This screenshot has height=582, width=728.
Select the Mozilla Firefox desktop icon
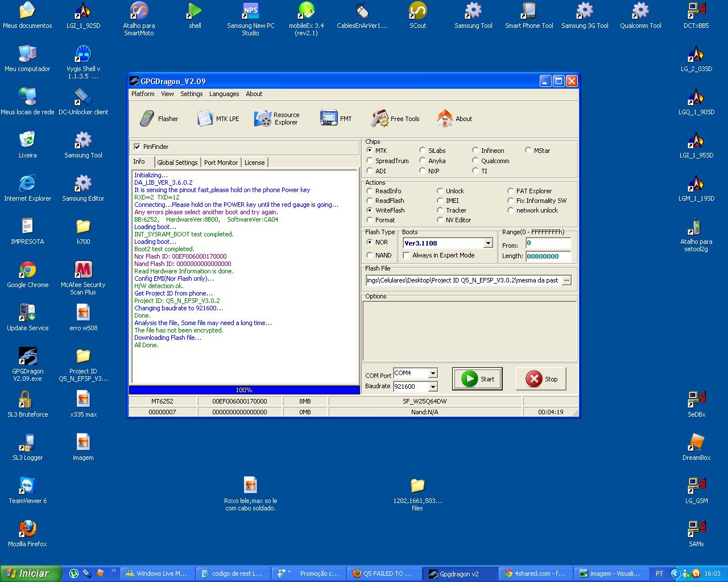click(27, 534)
